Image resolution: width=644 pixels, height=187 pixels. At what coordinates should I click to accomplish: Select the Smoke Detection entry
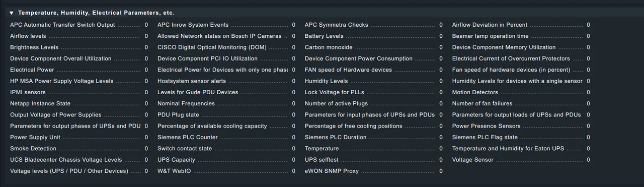coord(33,149)
